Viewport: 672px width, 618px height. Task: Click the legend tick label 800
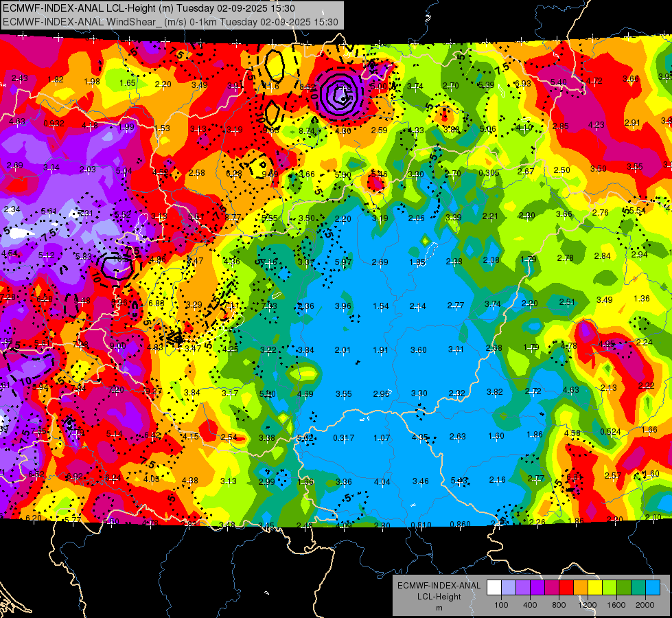[559, 605]
